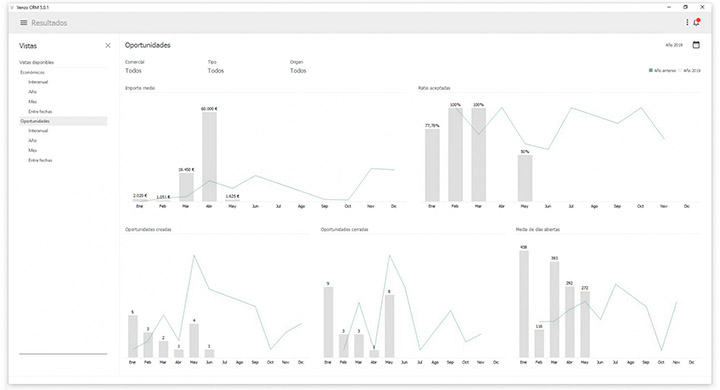This screenshot has width=720, height=390.
Task: Click the 50% bar in Ratio aceptadas
Action: pyautogui.click(x=525, y=178)
